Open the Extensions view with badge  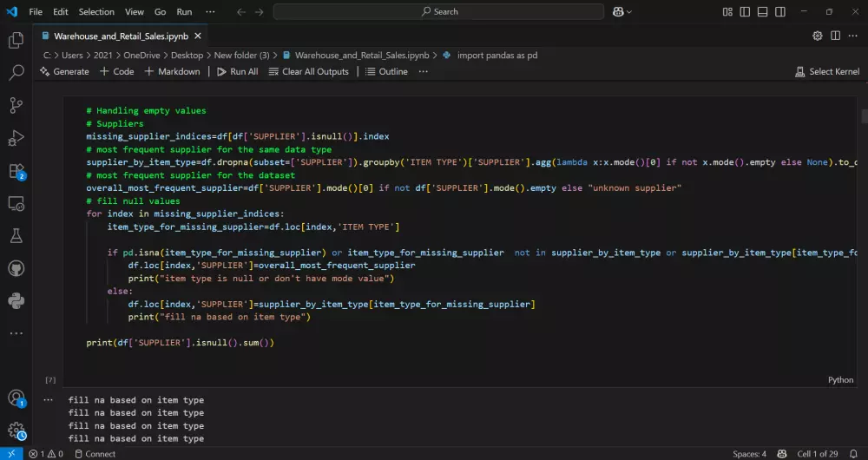[16, 171]
